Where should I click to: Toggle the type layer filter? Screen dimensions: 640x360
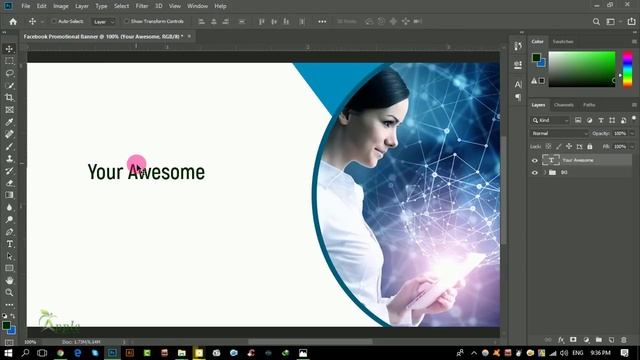pos(601,120)
